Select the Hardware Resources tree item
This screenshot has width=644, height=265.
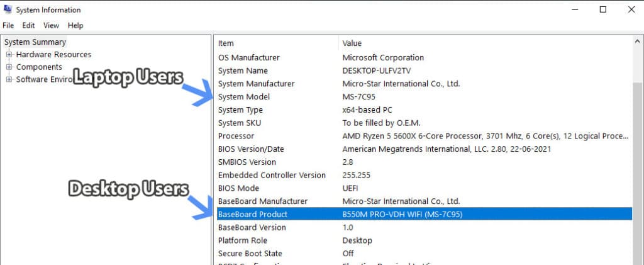coord(54,55)
